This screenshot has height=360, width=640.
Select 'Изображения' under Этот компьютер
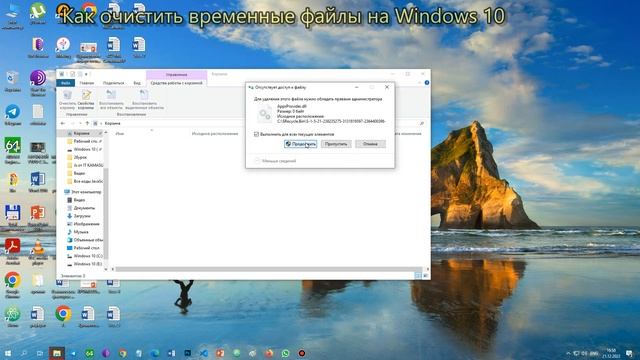point(86,224)
